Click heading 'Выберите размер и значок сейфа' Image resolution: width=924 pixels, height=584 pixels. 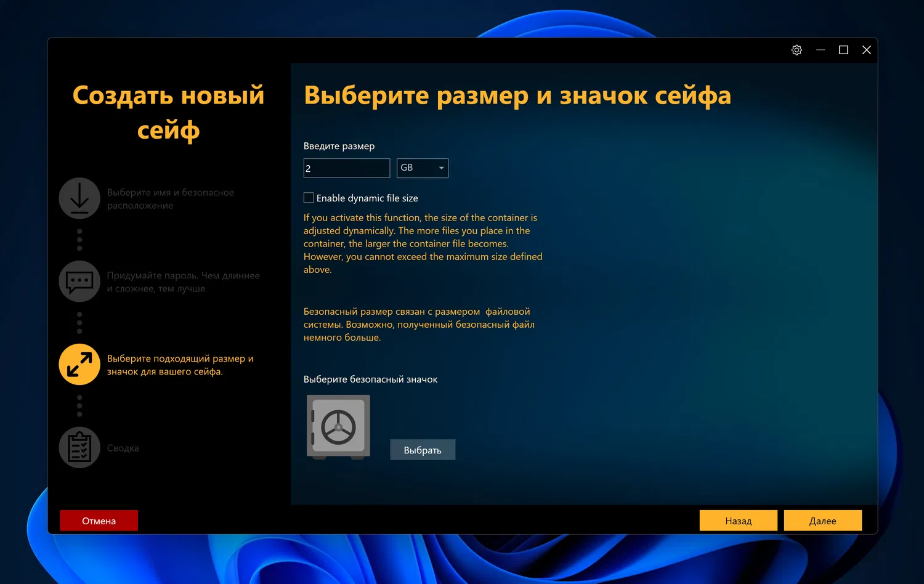tap(517, 95)
